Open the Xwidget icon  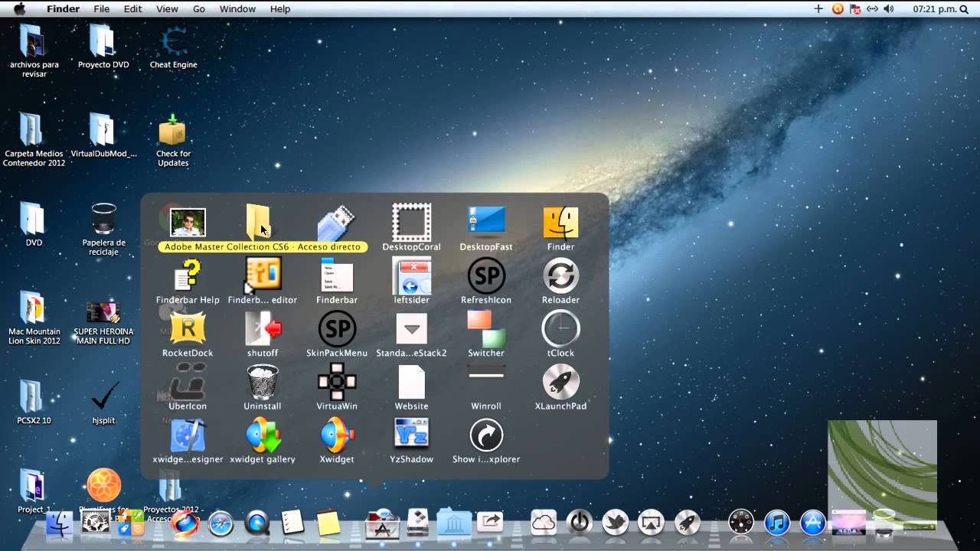pyautogui.click(x=337, y=435)
